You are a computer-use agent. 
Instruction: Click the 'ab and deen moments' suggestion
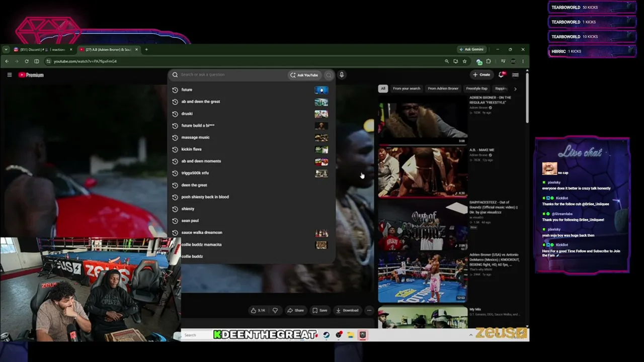pos(251,161)
